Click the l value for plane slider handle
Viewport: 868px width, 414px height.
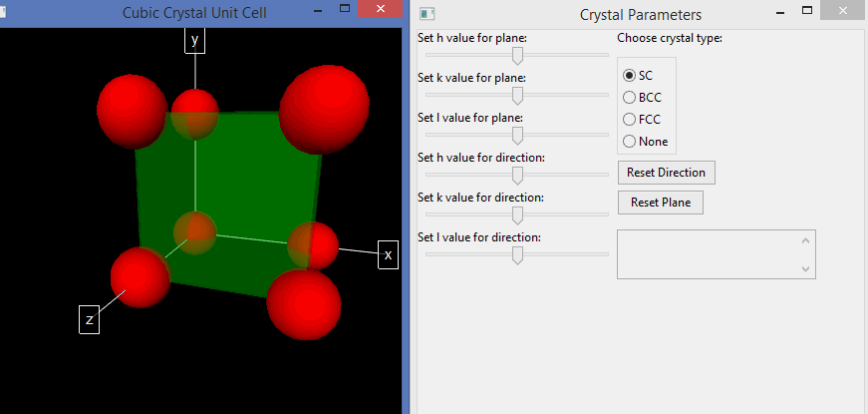[517, 136]
